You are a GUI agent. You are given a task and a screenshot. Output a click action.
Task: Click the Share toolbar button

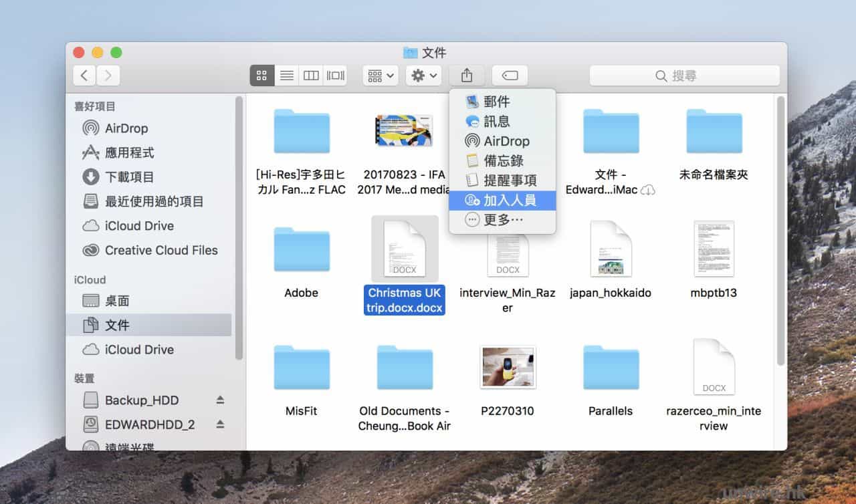pyautogui.click(x=467, y=76)
